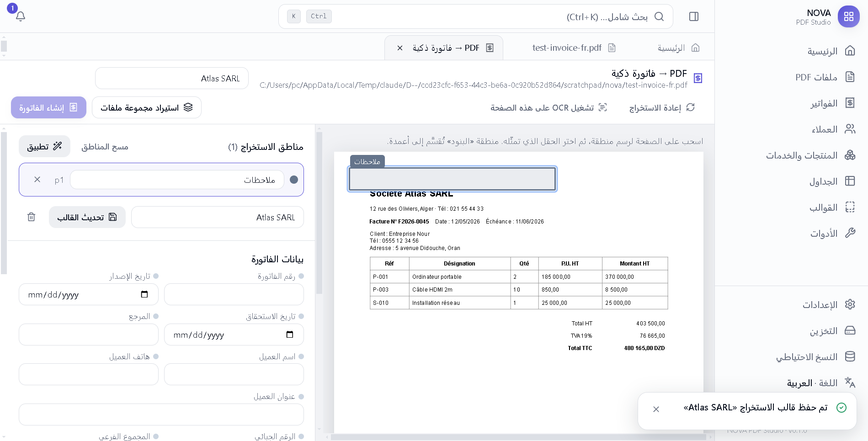Open the المنتجات والخدمات sidebar item

point(808,155)
